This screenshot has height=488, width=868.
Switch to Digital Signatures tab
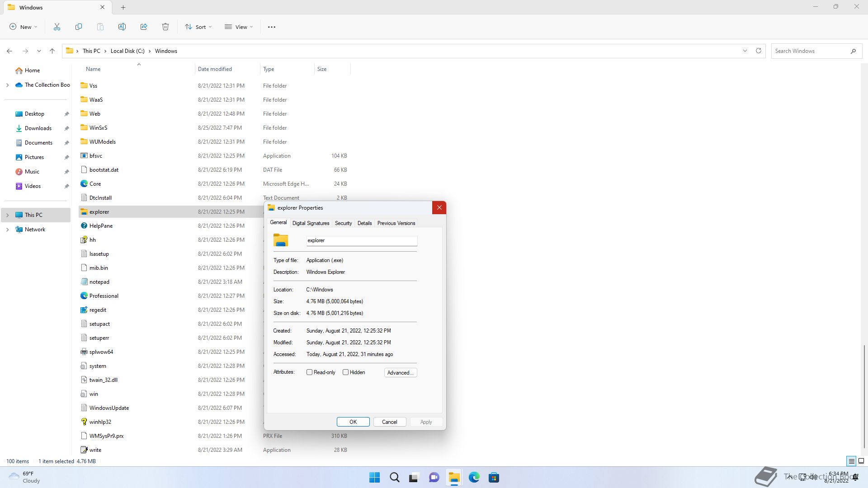(x=311, y=223)
